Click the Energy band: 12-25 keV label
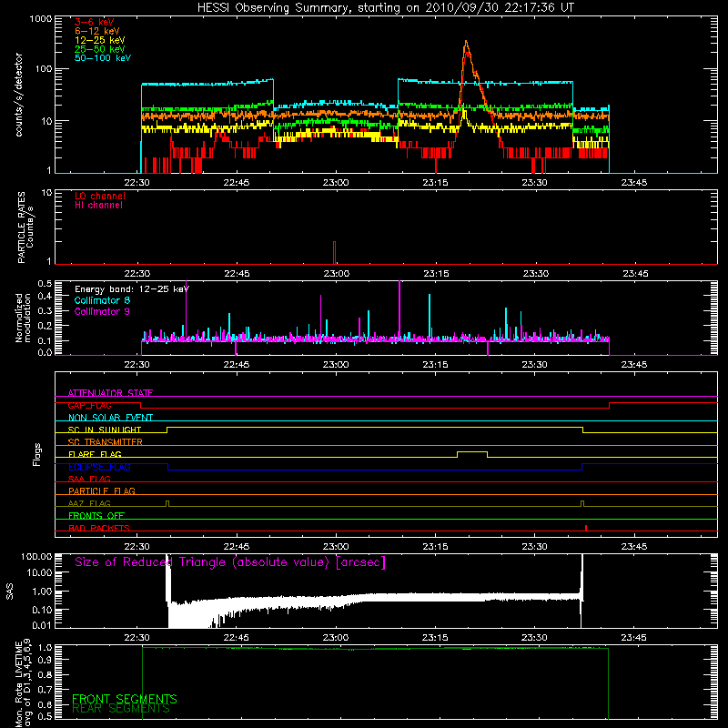Image resolution: width=728 pixels, height=728 pixels. pos(132,289)
